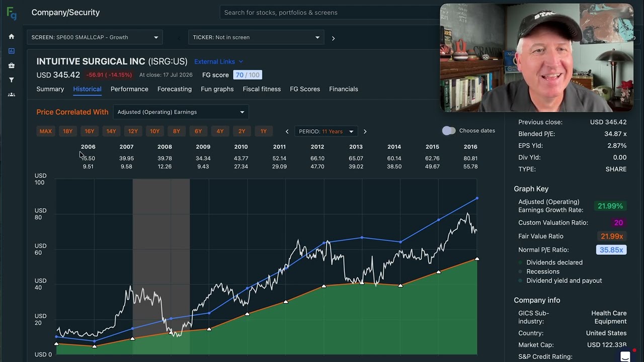The image size is (644, 362).
Task: Click the Health Care Equipment sub-industry text
Action: tap(609, 317)
